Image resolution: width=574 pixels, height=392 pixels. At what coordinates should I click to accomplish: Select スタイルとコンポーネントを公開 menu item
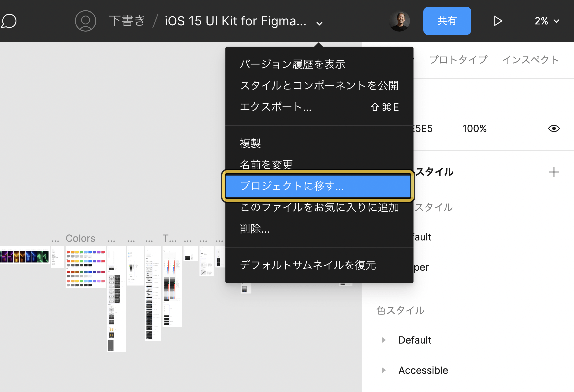pos(319,86)
